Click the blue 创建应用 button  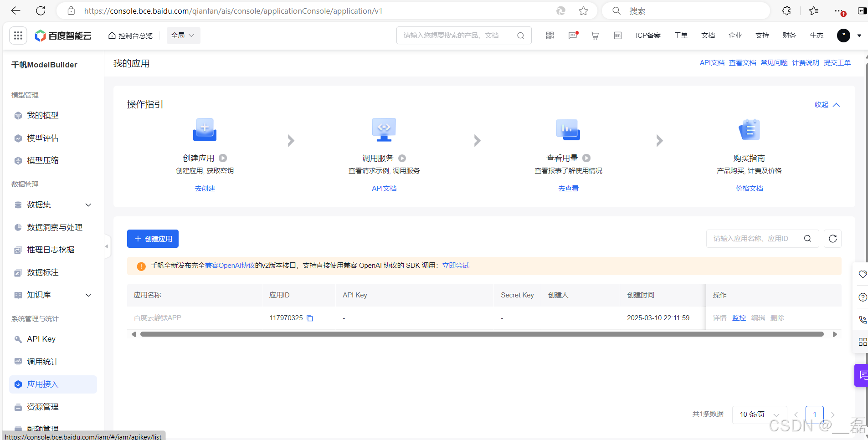coord(153,239)
